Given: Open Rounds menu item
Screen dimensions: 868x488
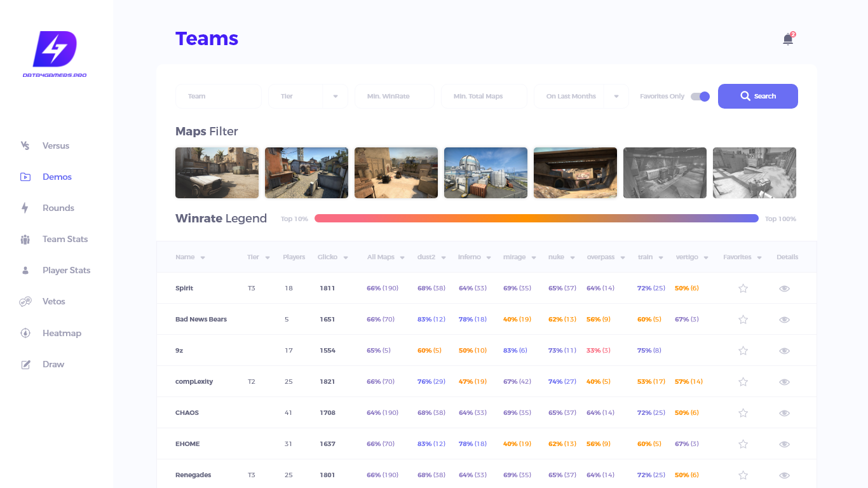Looking at the screenshot, I should (x=58, y=208).
